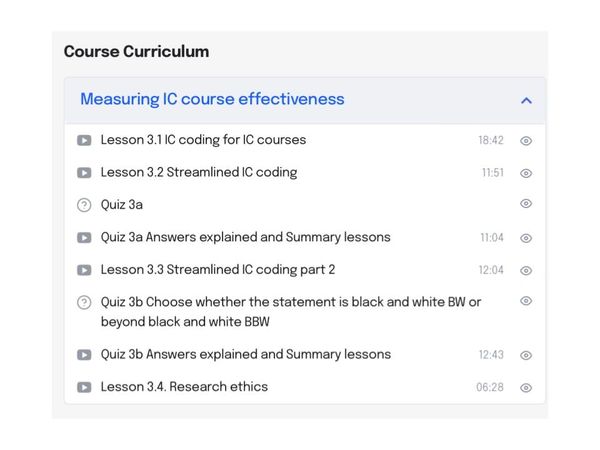Click question mark icon for Quiz 3a
The width and height of the screenshot is (600, 450).
pyautogui.click(x=84, y=205)
